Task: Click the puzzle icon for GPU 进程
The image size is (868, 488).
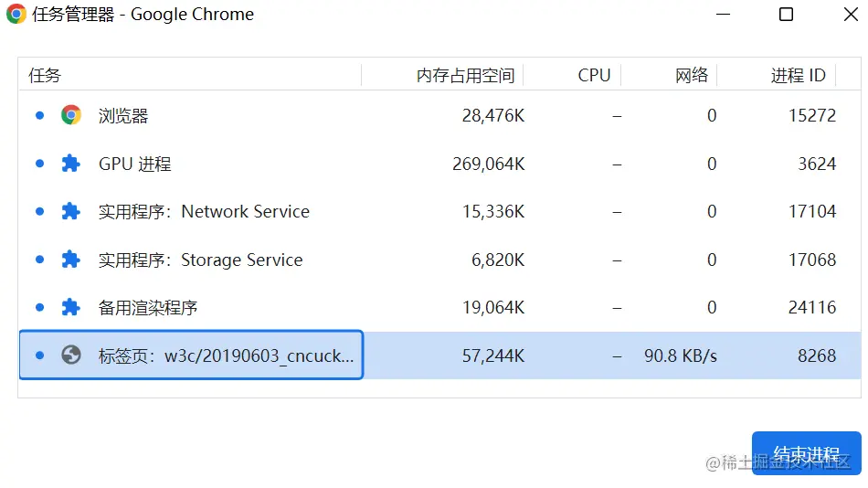Action: pyautogui.click(x=71, y=164)
